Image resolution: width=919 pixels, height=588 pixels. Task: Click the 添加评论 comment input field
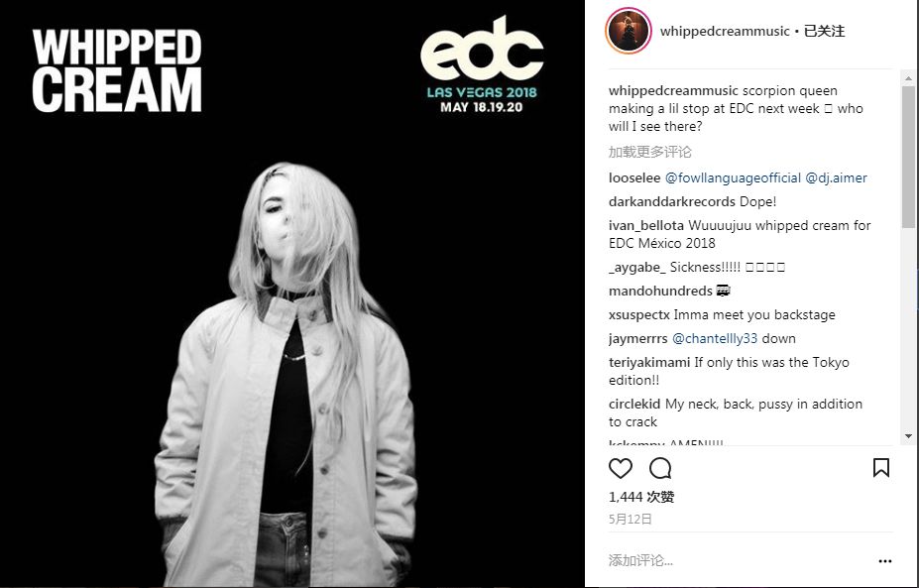click(739, 560)
